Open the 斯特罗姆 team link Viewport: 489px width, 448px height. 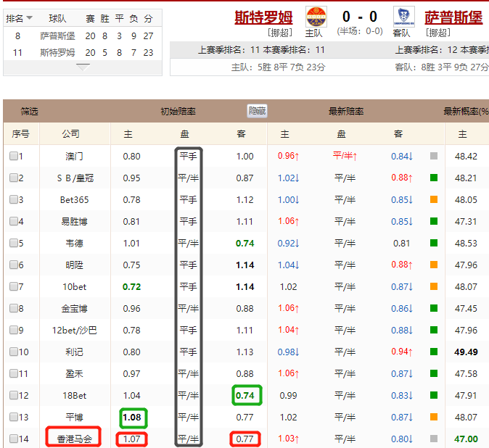pos(263,17)
